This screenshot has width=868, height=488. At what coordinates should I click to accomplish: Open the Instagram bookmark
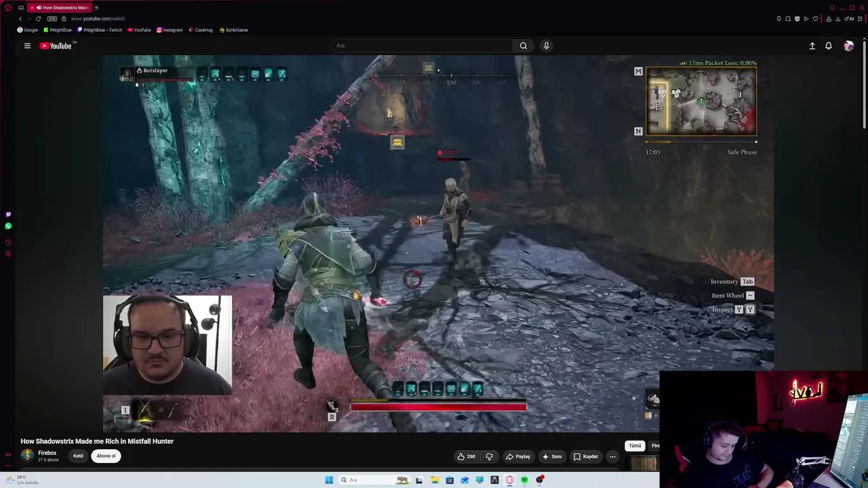170,30
